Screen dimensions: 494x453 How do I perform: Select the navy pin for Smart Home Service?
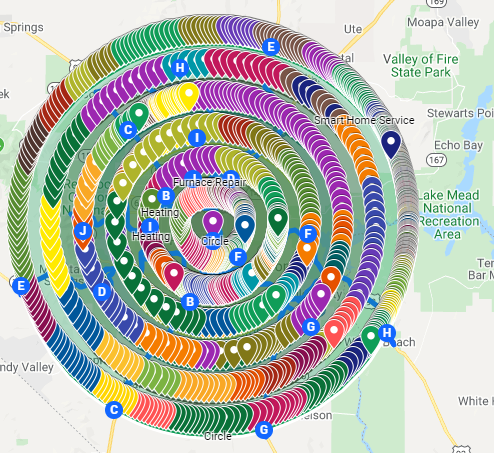pyautogui.click(x=391, y=144)
